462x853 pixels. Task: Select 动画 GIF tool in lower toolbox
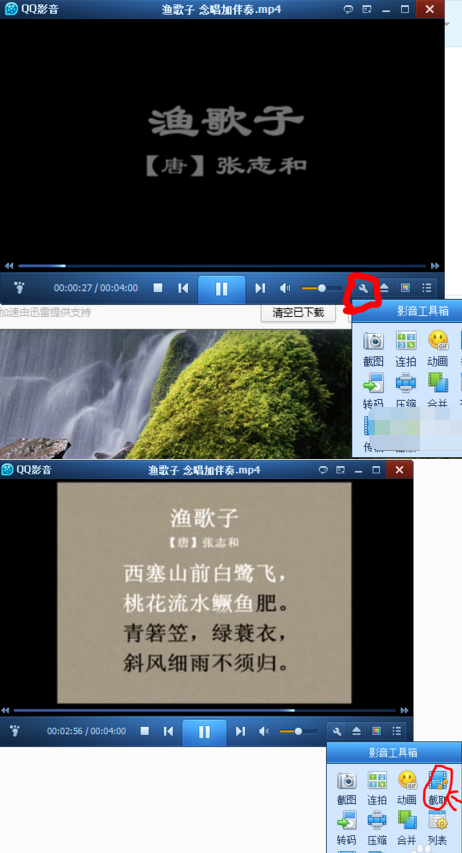point(406,788)
